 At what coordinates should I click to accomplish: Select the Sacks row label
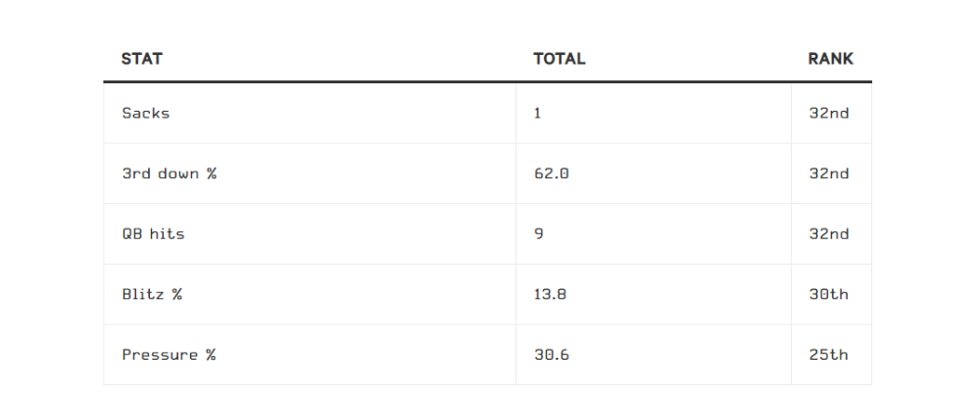[146, 113]
